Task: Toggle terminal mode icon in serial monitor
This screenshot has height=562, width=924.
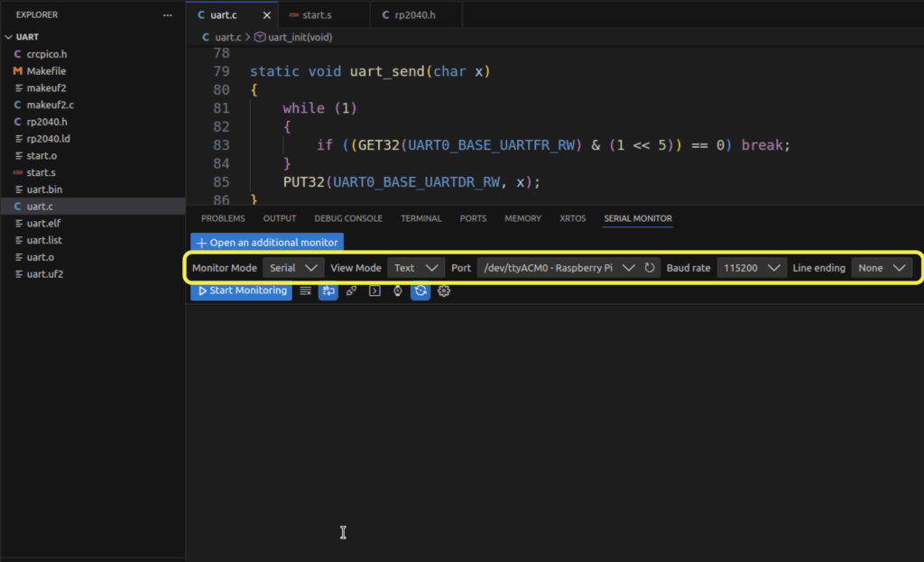Action: [x=374, y=291]
